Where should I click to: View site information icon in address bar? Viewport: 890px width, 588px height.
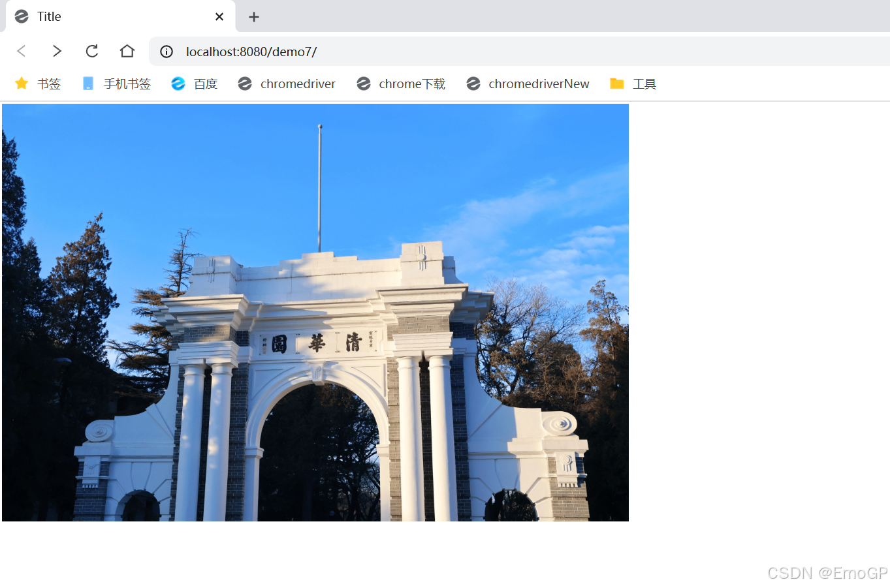[167, 52]
